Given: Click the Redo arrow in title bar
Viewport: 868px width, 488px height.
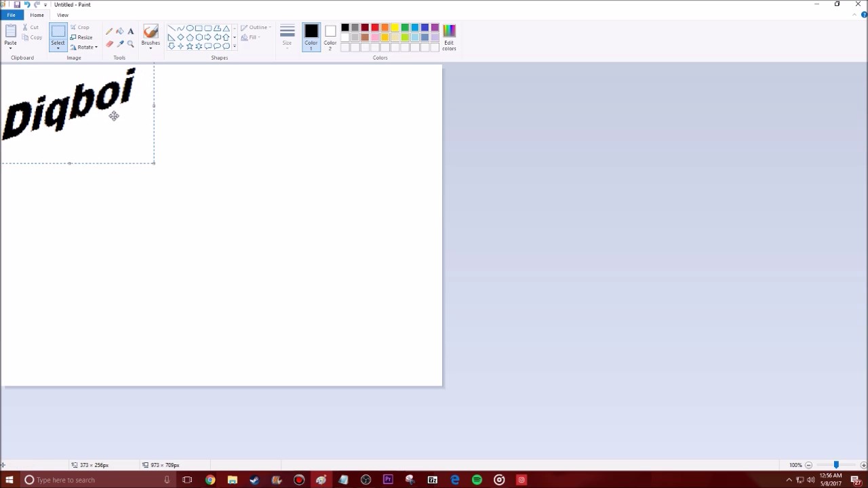Looking at the screenshot, I should [37, 4].
